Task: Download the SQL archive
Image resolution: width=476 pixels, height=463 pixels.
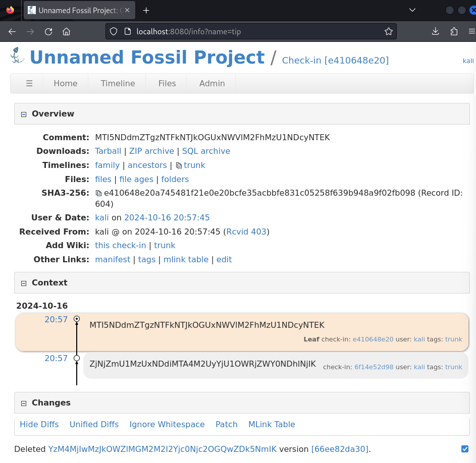Action: [x=206, y=151]
